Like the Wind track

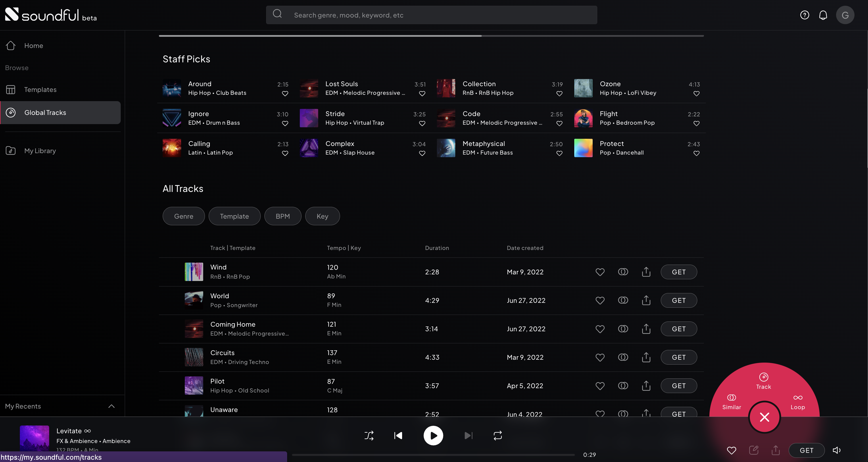[600, 272]
